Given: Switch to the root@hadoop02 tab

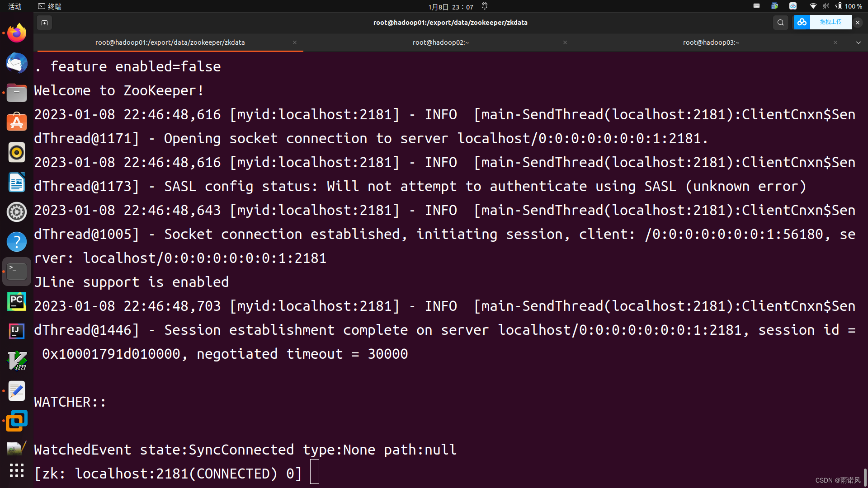Looking at the screenshot, I should tap(440, 42).
